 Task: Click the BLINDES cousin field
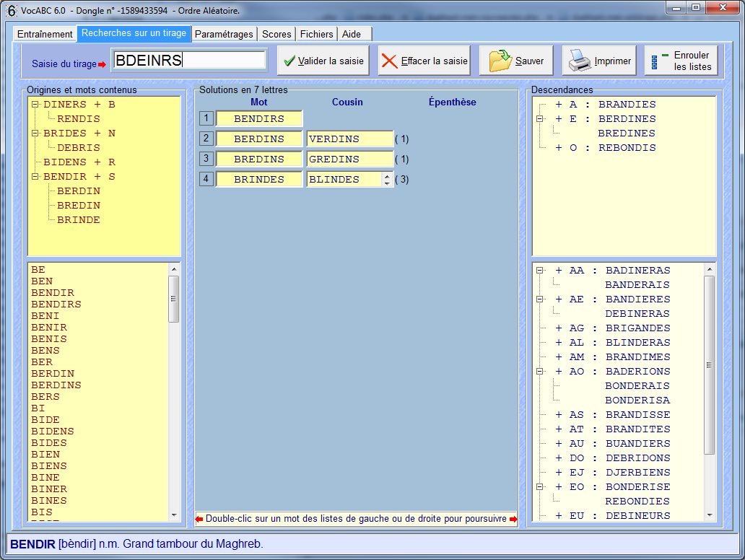[x=344, y=179]
